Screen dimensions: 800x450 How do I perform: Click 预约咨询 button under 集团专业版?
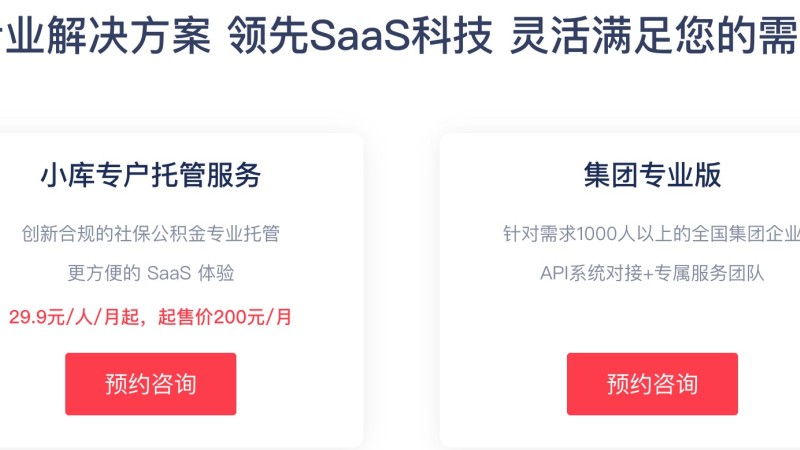pos(652,384)
